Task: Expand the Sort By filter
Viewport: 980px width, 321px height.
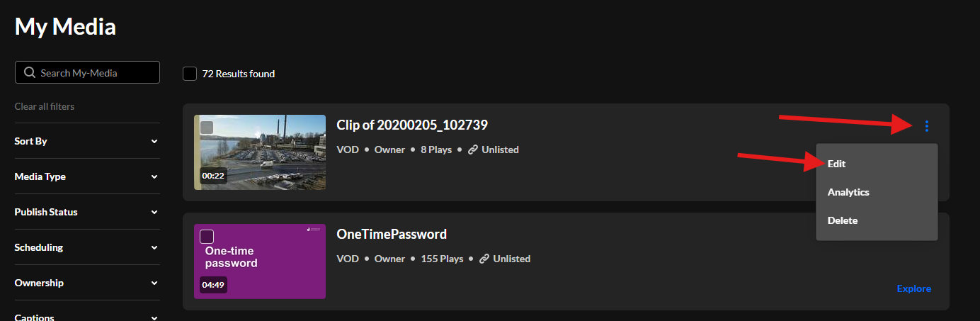Action: click(154, 141)
